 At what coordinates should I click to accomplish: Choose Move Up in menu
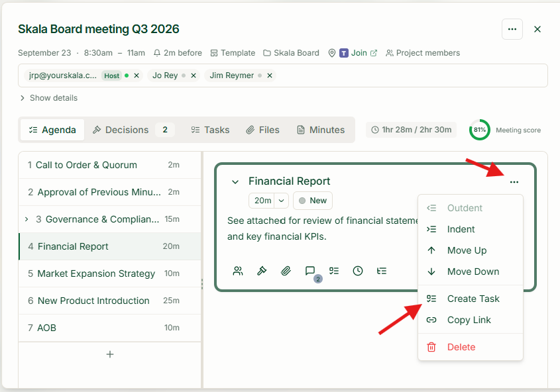coord(471,250)
